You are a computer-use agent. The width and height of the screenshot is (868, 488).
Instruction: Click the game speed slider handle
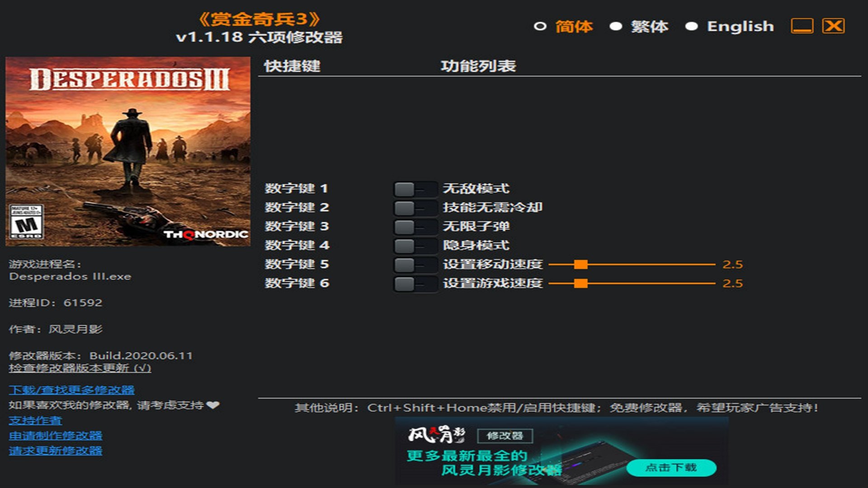pos(580,283)
